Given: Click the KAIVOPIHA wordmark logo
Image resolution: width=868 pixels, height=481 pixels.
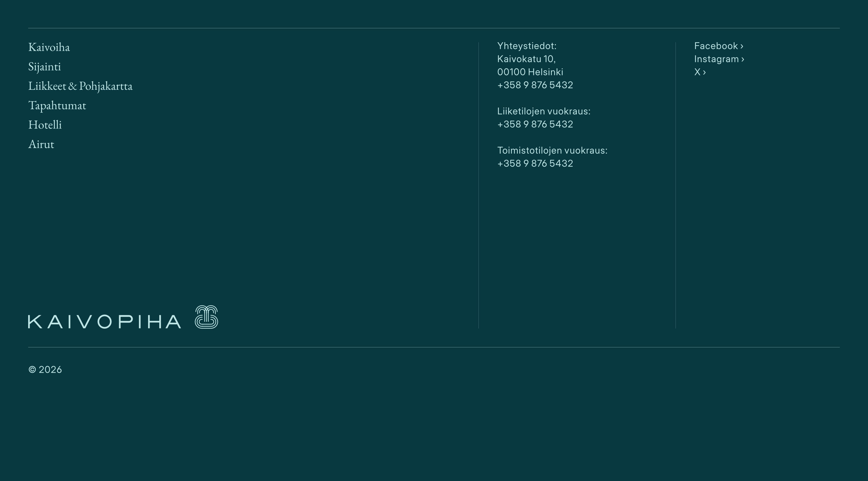Looking at the screenshot, I should pyautogui.click(x=104, y=321).
